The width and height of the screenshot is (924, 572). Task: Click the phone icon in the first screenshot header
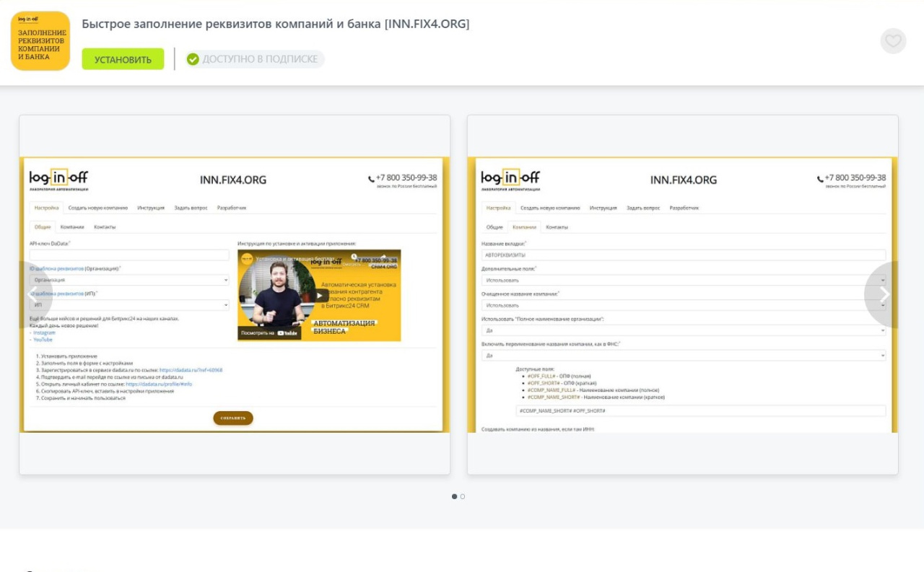pos(371,179)
